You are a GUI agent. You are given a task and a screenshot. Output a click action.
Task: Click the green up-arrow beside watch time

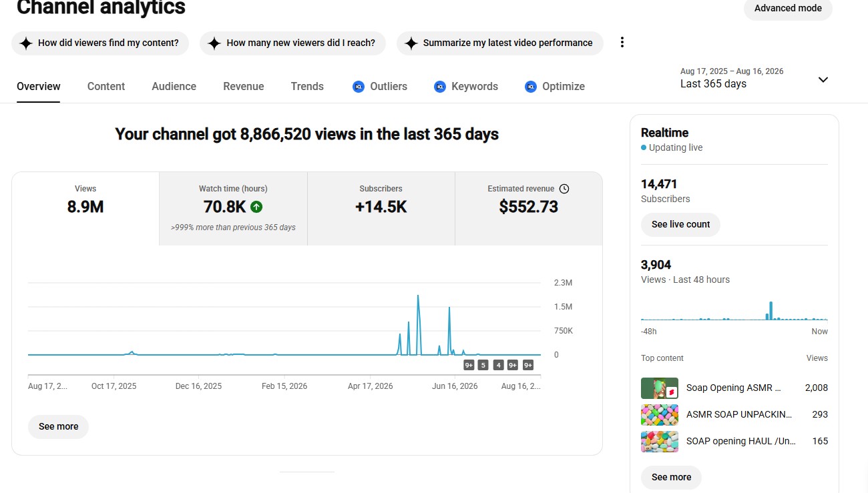(256, 207)
